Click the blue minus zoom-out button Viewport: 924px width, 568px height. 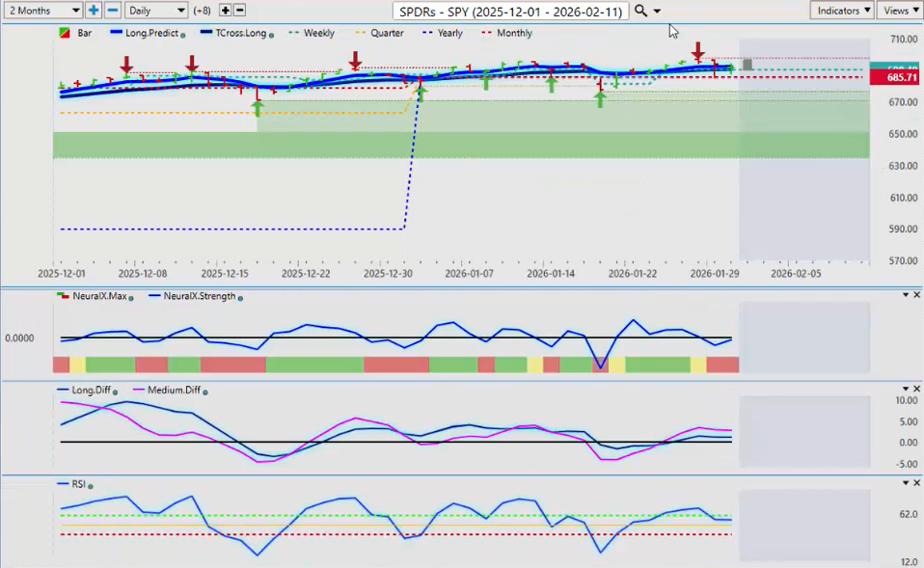[112, 10]
